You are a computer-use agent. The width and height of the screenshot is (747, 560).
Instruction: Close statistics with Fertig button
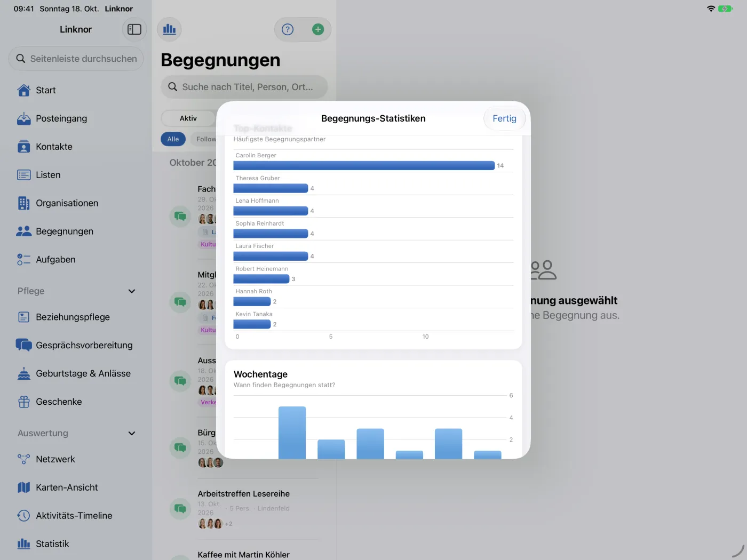click(504, 118)
